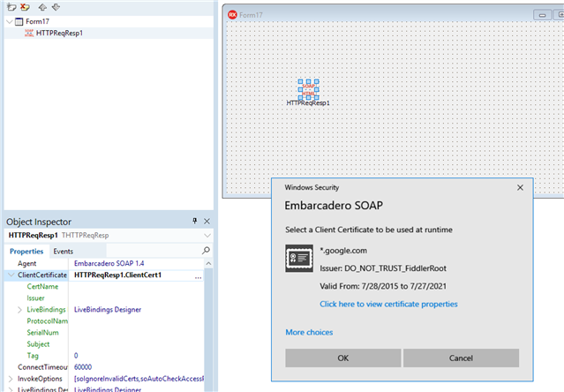
Task: Click 'Click here to view certificate properties' link
Action: click(388, 305)
